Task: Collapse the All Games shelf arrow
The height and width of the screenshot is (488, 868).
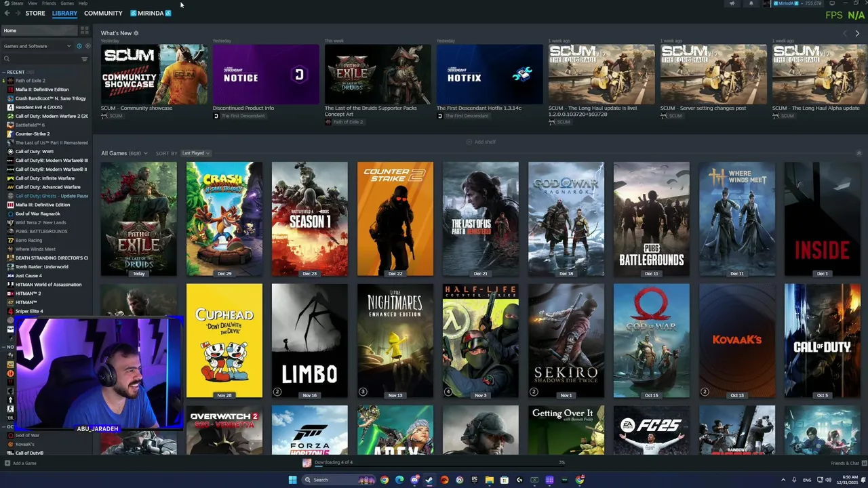Action: coord(859,153)
